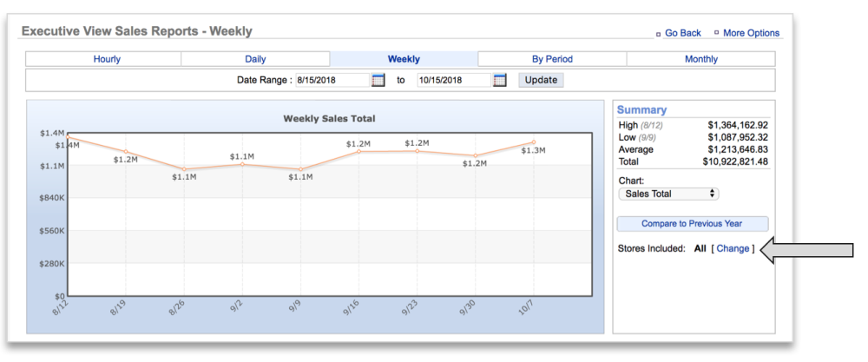Click the 9/9 lowest data point

300,169
